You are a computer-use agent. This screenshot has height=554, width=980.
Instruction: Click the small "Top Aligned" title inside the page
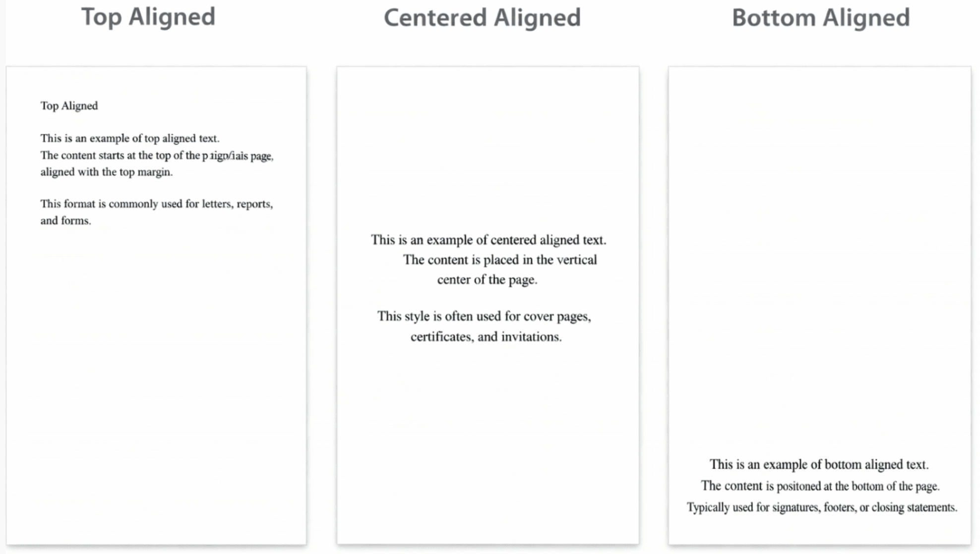pyautogui.click(x=69, y=106)
